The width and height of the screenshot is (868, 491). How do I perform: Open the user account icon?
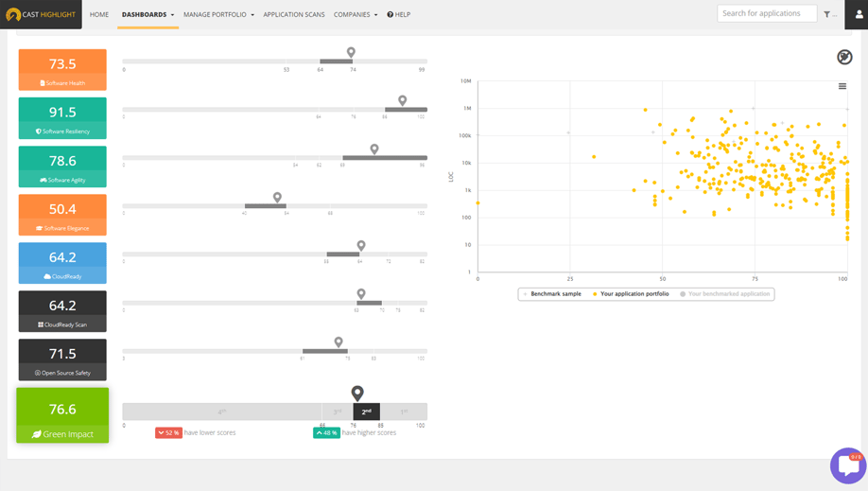click(859, 15)
